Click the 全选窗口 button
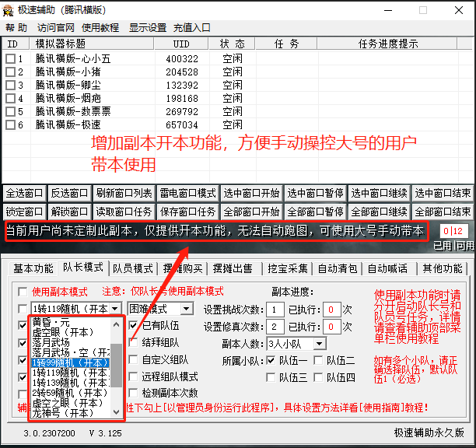 coord(24,194)
